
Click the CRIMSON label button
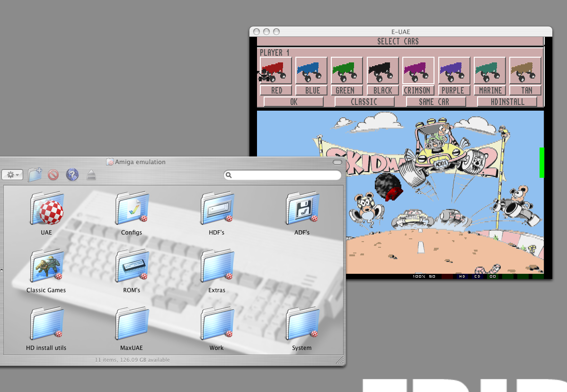click(x=418, y=90)
